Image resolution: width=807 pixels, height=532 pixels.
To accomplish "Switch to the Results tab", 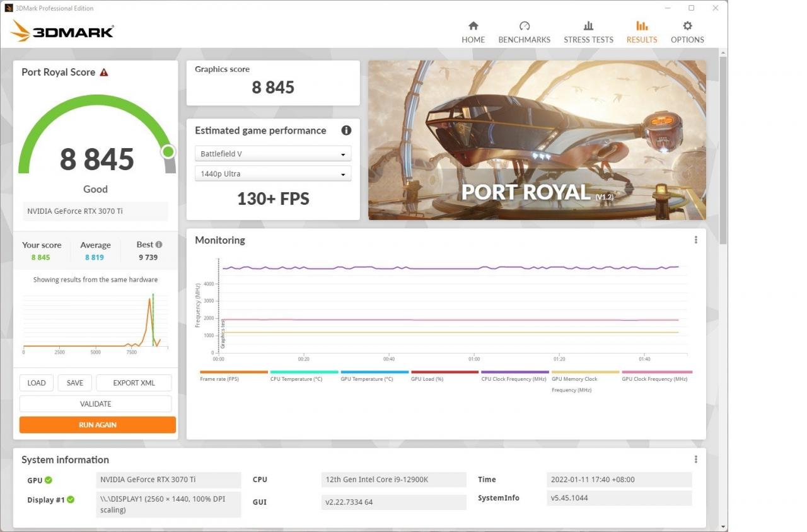I will pos(641,32).
